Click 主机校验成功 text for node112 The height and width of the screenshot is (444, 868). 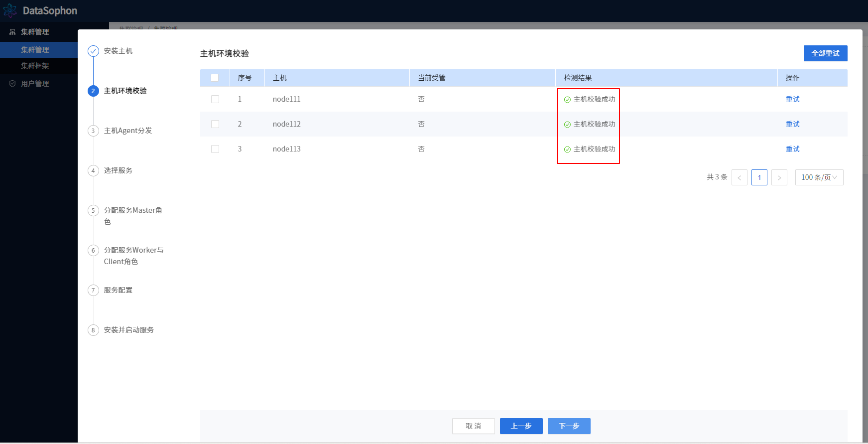[595, 125]
